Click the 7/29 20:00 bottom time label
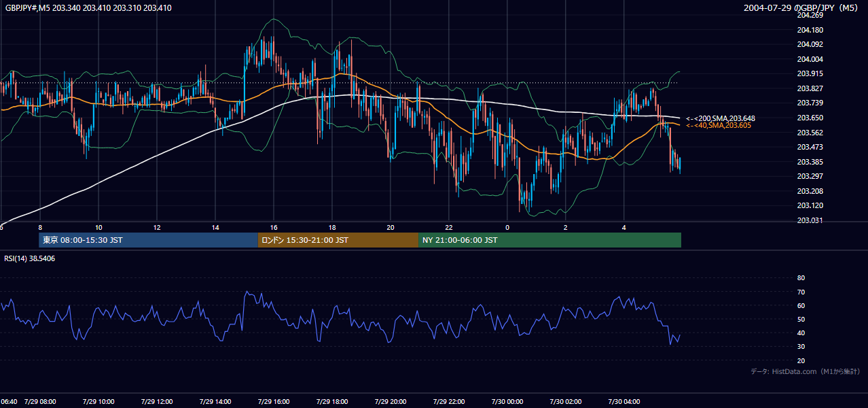 (x=391, y=401)
